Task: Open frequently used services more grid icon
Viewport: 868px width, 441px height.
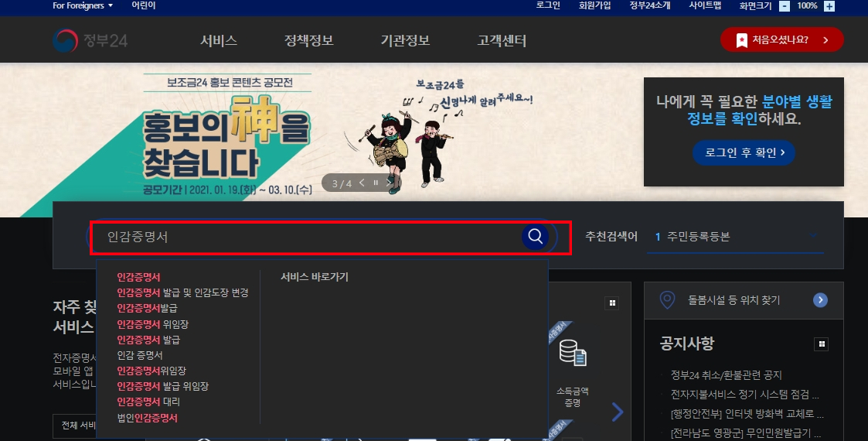Action: (612, 303)
